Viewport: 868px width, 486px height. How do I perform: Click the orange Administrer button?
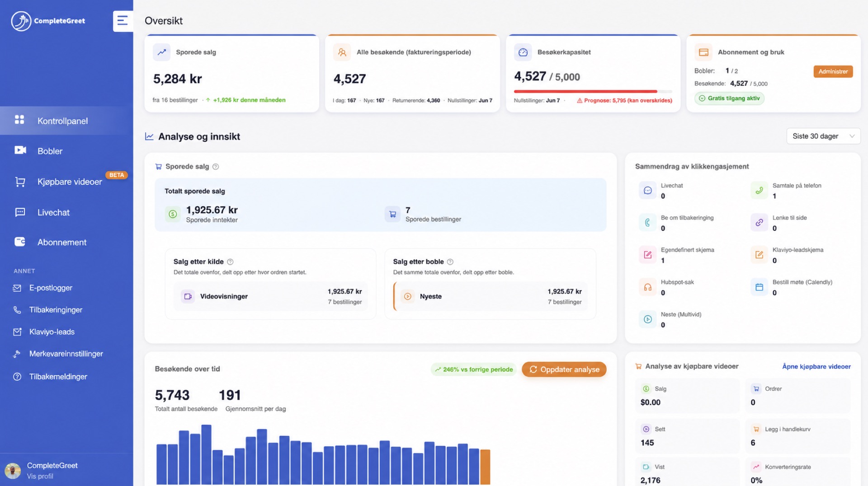(833, 71)
